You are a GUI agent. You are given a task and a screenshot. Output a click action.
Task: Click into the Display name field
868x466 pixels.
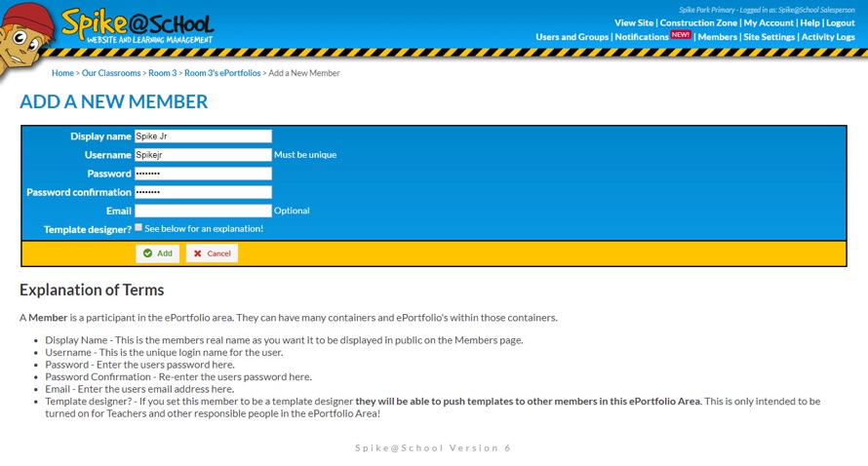(203, 136)
